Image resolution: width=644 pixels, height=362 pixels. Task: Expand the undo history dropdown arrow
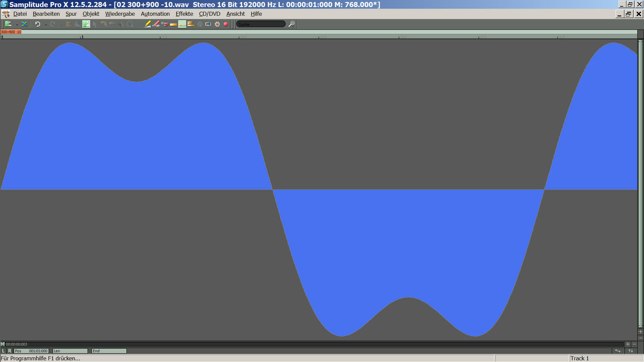[46, 24]
